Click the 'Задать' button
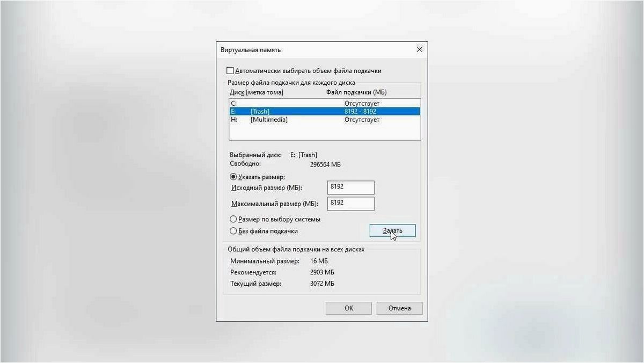644x363 pixels. [x=392, y=231]
